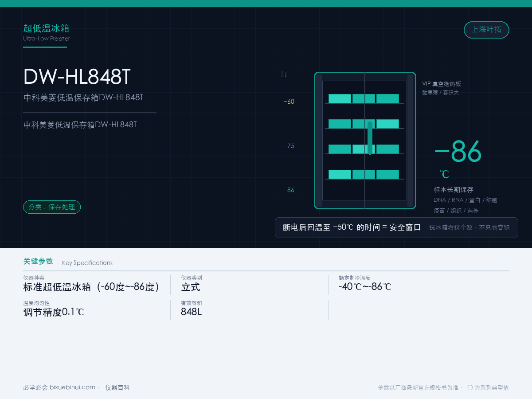The image size is (532, 399).
Task: Select the −86 temperature scale marker
Action: (289, 190)
